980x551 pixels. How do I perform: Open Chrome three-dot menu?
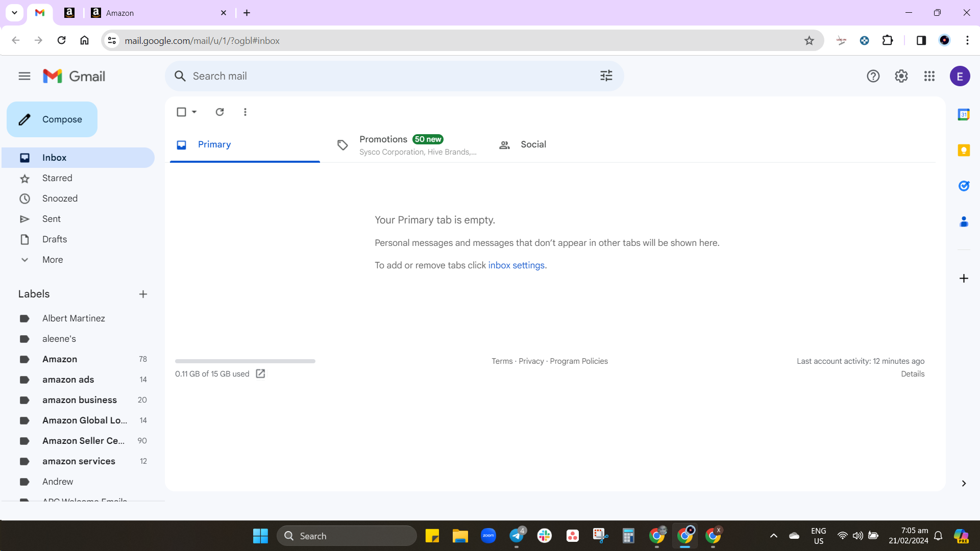[x=967, y=40]
